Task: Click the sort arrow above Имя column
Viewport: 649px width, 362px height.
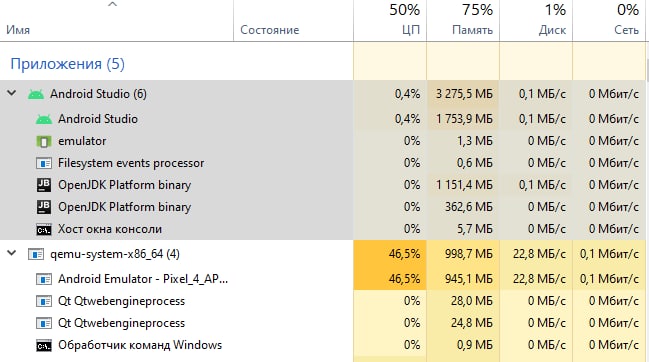Action: click(112, 5)
